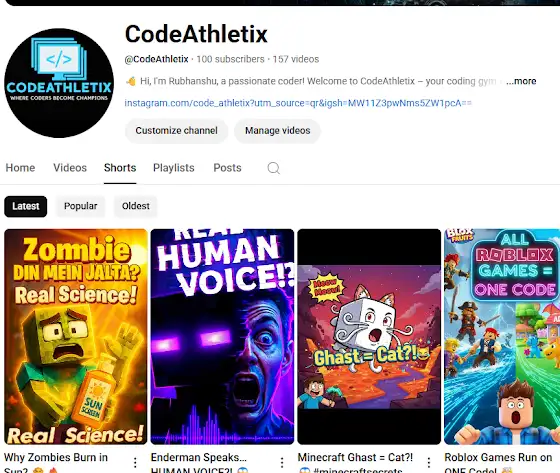Click the Manage videos button
The height and width of the screenshot is (473, 560).
pos(278,131)
